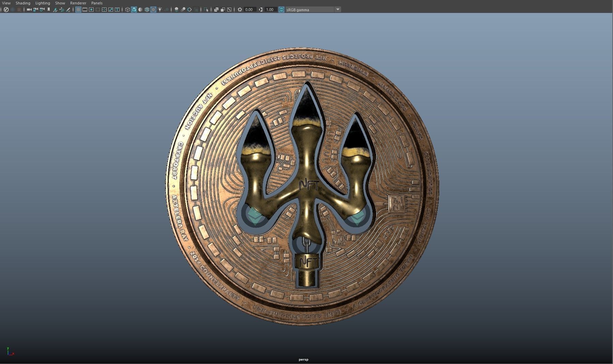Enable Wireframe on Shaded icon

click(147, 10)
